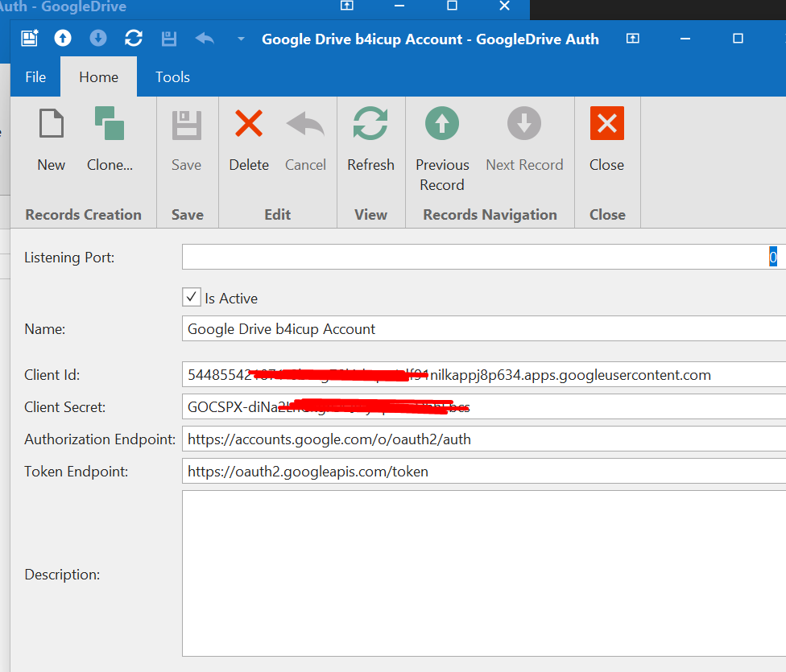Maximize the background GoogleDrive window
This screenshot has height=672, width=786.
(x=452, y=6)
